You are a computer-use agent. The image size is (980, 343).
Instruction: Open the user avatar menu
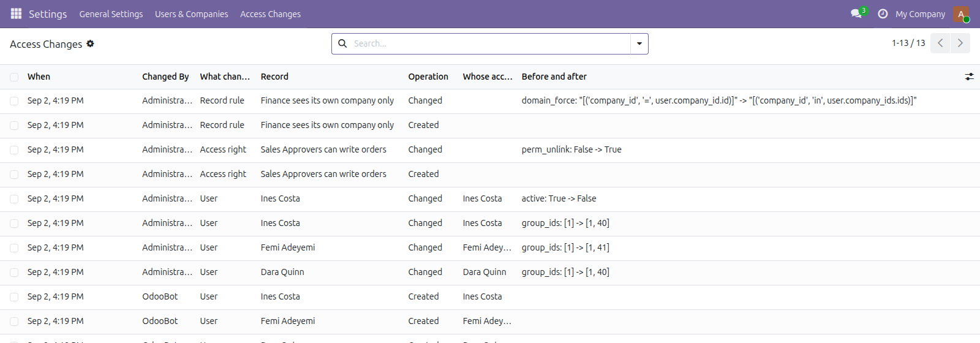(961, 13)
